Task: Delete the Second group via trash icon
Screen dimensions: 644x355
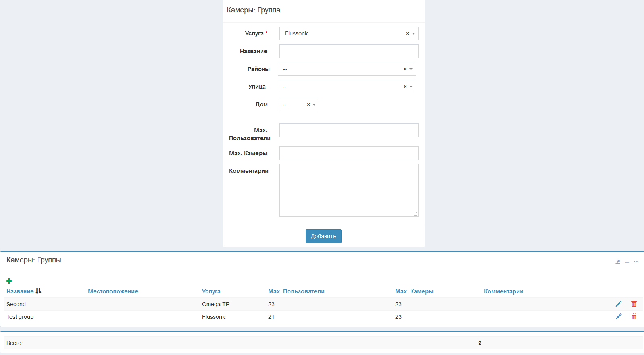Action: tap(634, 304)
